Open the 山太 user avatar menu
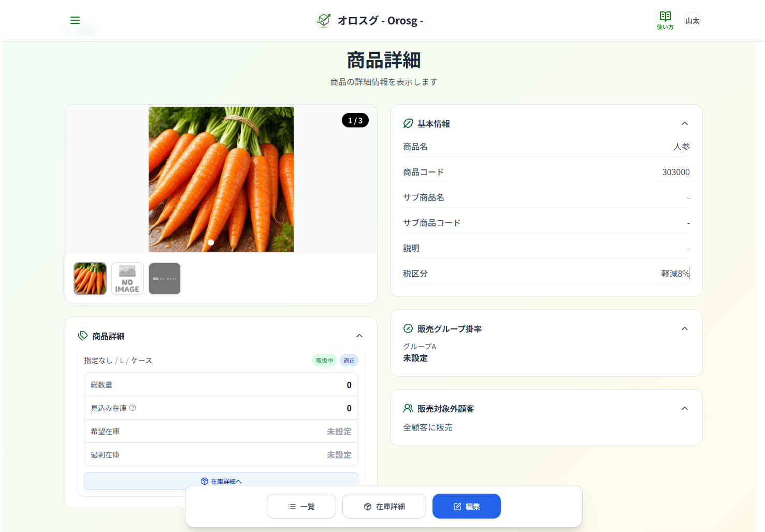The height and width of the screenshot is (532, 765). click(692, 21)
